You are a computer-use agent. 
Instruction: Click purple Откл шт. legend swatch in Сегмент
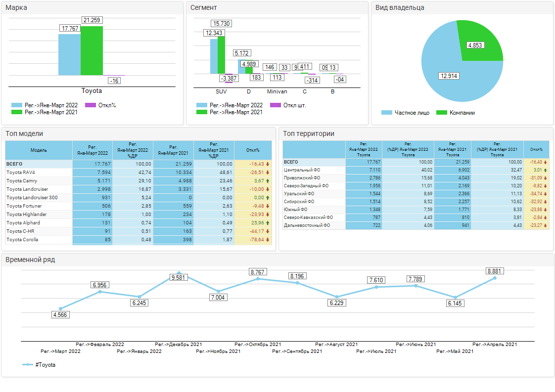pos(276,105)
